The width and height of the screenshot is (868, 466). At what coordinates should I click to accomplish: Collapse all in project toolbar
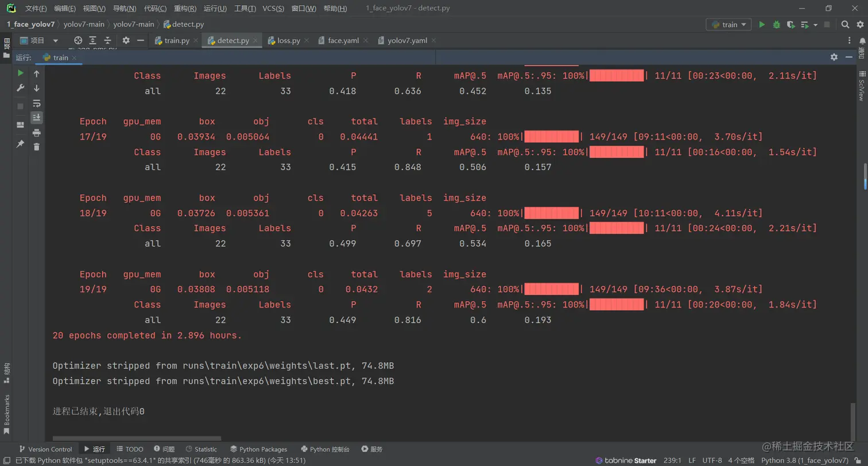pyautogui.click(x=107, y=40)
